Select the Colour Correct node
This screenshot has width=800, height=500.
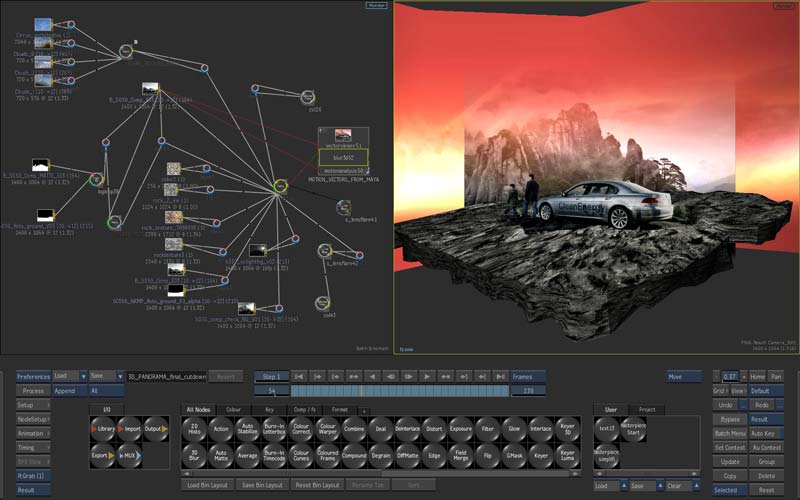tap(301, 429)
